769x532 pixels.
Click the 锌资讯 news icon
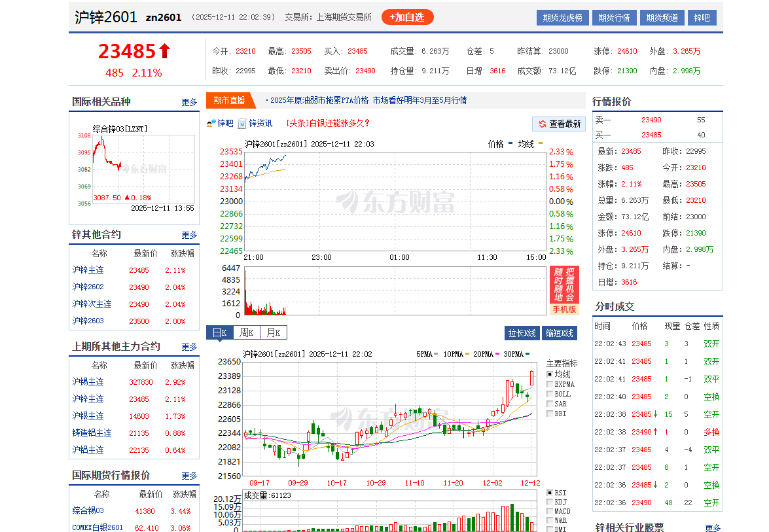point(241,124)
